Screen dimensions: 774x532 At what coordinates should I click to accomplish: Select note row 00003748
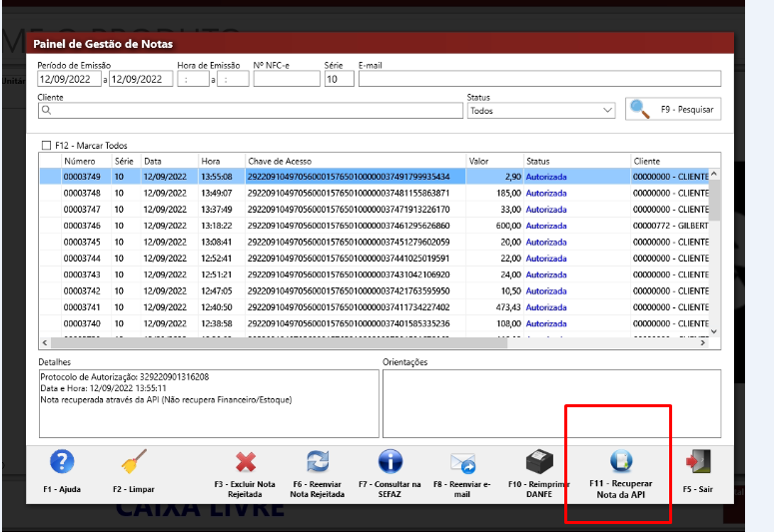coord(375,193)
